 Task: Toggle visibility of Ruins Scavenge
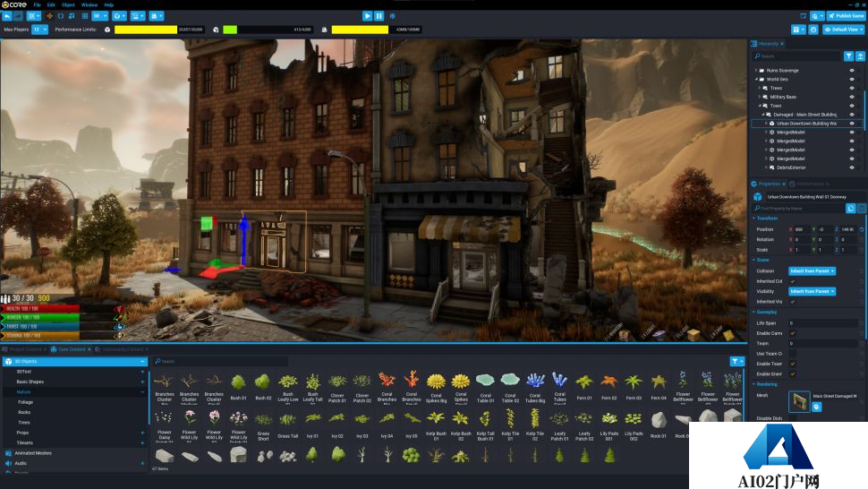point(852,71)
